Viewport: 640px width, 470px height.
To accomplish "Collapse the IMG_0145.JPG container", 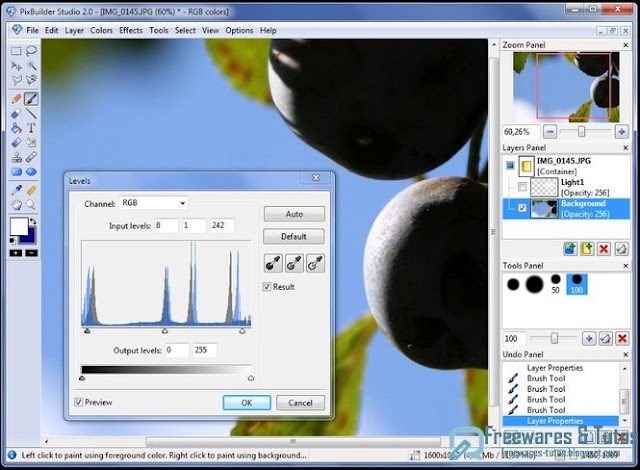I will [510, 165].
